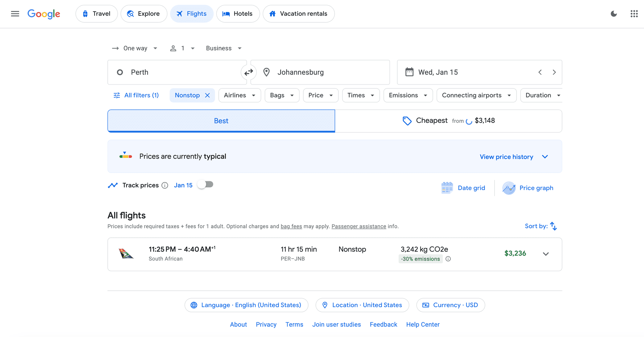The width and height of the screenshot is (644, 337).
Task: Open the About footer link
Action: [238, 324]
